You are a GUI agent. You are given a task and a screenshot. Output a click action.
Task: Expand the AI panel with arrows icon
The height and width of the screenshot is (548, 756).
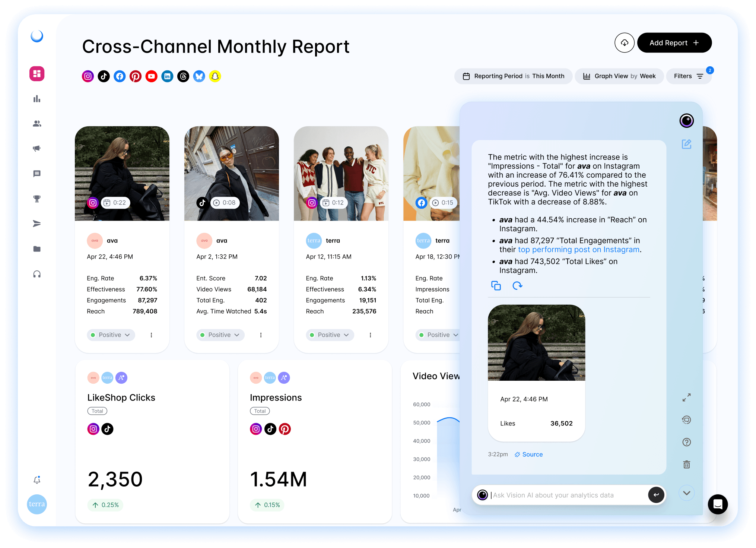[686, 397]
